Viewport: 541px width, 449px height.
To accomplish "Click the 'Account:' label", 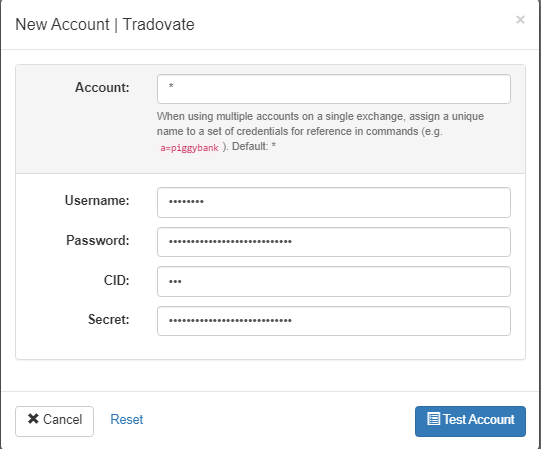I will [x=102, y=87].
